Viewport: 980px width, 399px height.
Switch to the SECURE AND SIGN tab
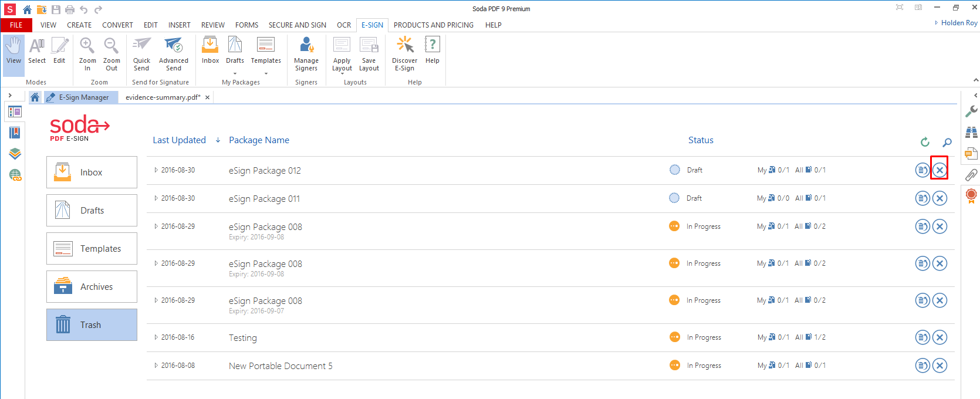pos(298,25)
